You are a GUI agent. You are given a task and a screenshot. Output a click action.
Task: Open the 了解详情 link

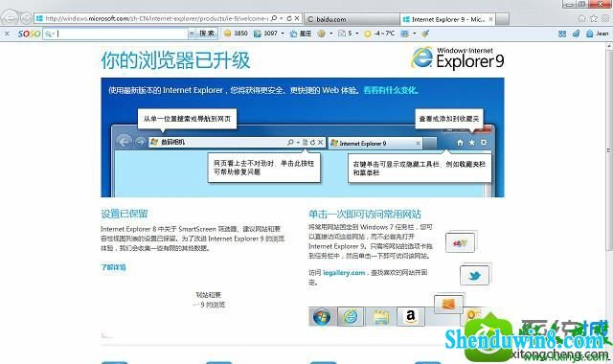click(113, 267)
